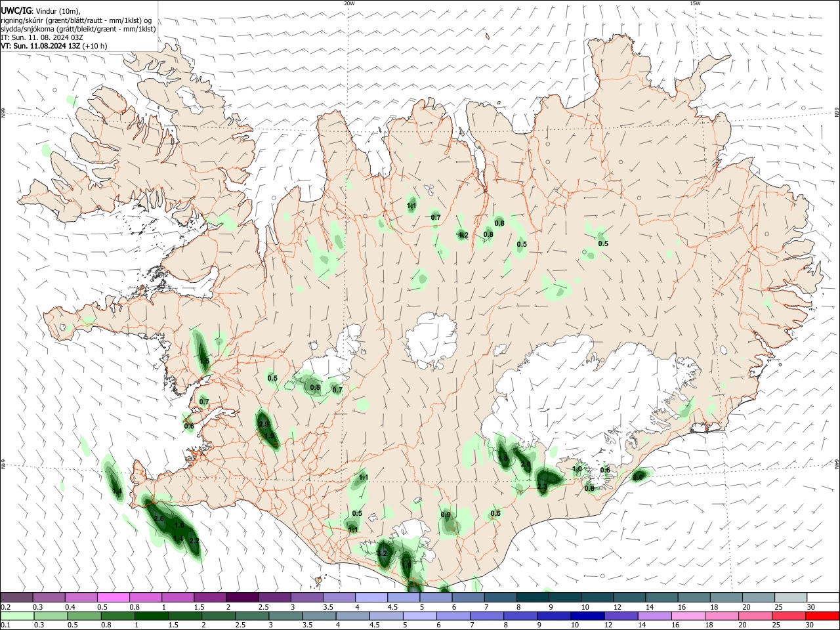Click the 0.9 precipitation value
The width and height of the screenshot is (840, 630).
(446, 514)
